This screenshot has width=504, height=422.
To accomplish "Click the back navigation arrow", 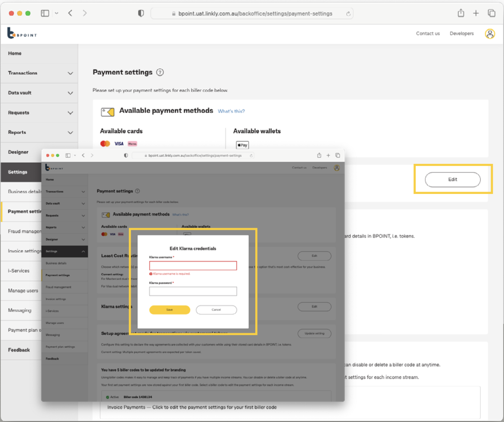I will (70, 13).
